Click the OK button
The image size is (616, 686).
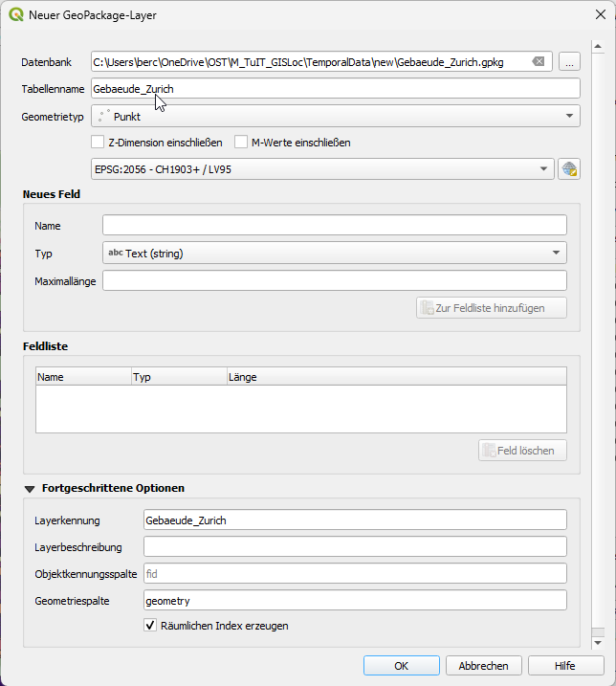pos(401,666)
